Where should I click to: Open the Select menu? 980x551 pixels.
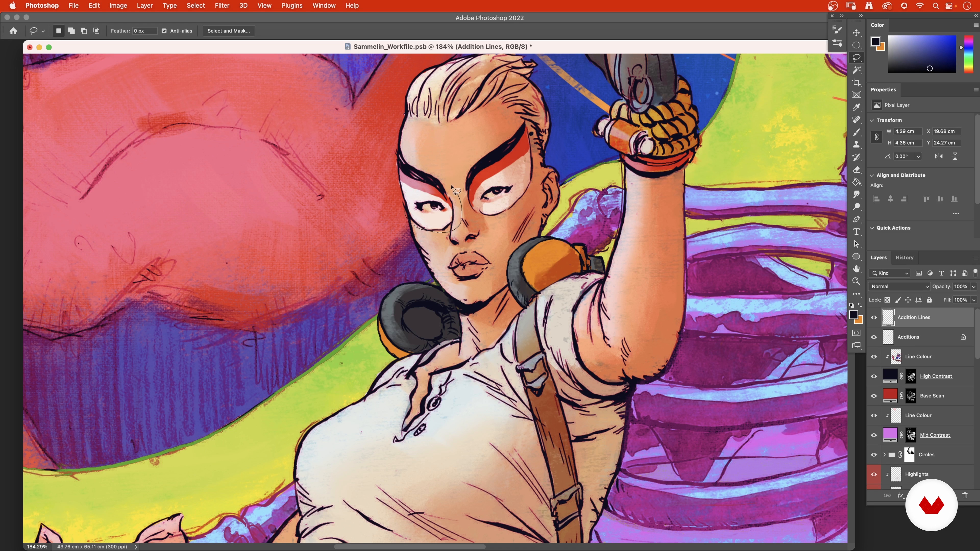195,5
